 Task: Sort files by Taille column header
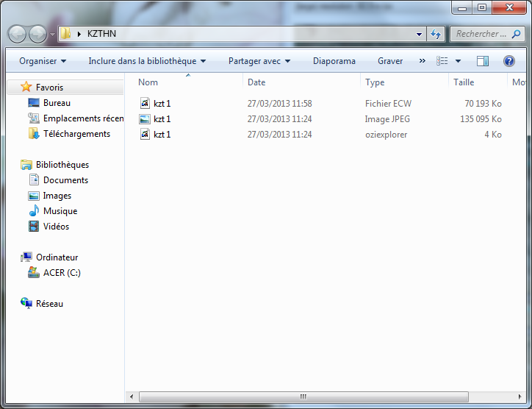(x=464, y=82)
